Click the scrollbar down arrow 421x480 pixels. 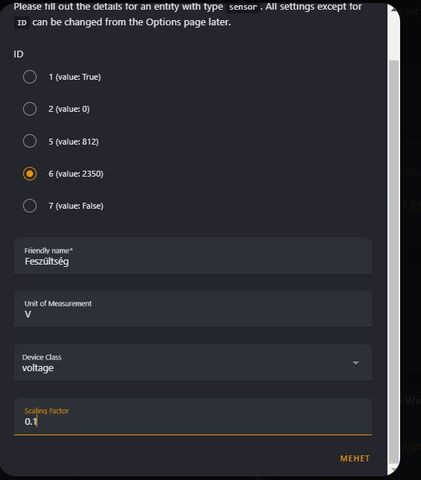tap(394, 470)
